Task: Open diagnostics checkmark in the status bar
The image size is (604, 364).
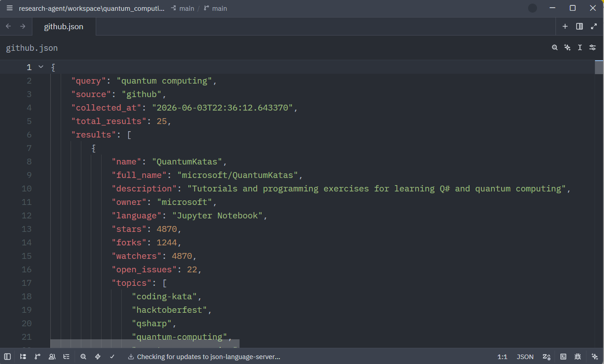Action: [112, 357]
